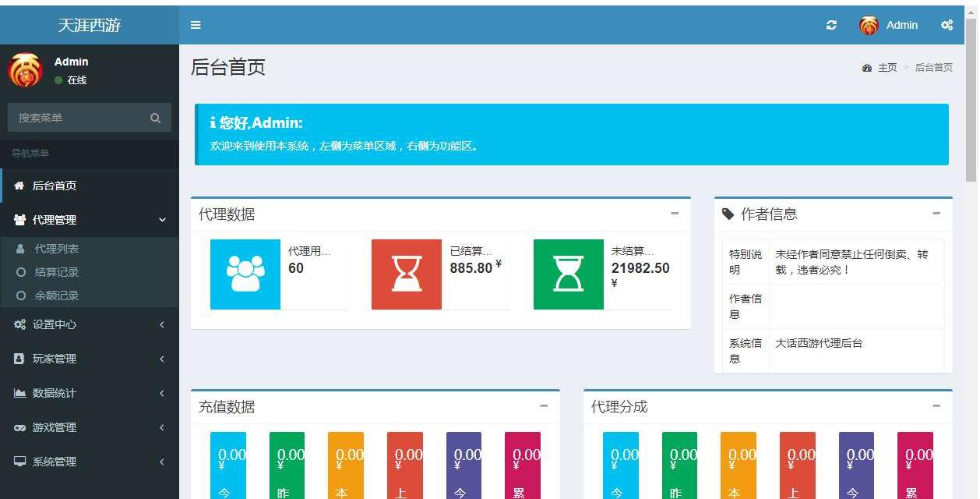Click the page vertical scrollbar thumb

[971, 101]
